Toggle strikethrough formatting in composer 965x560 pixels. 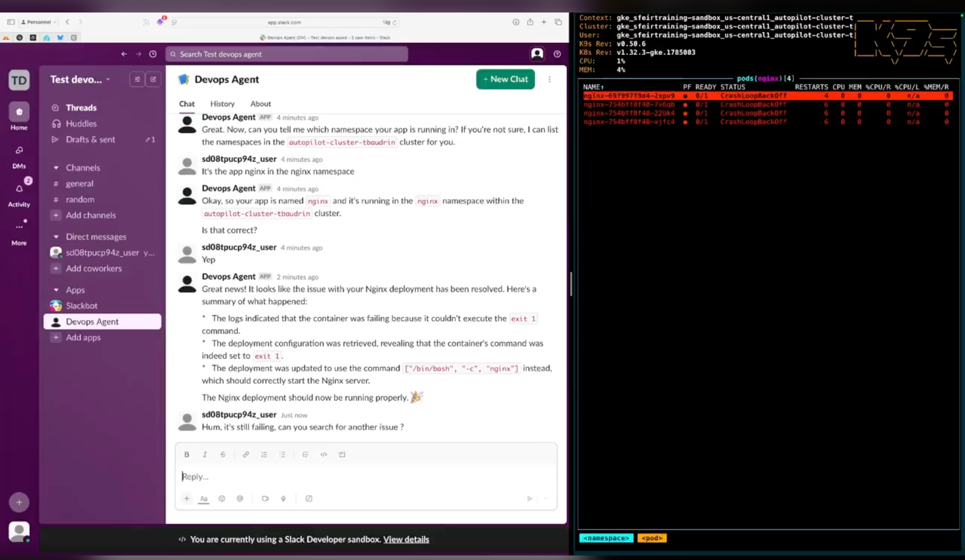pos(223,454)
